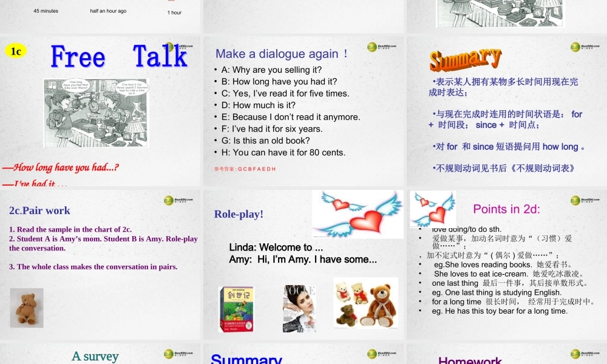Click the '2c.Pair work' heading

[x=39, y=211]
